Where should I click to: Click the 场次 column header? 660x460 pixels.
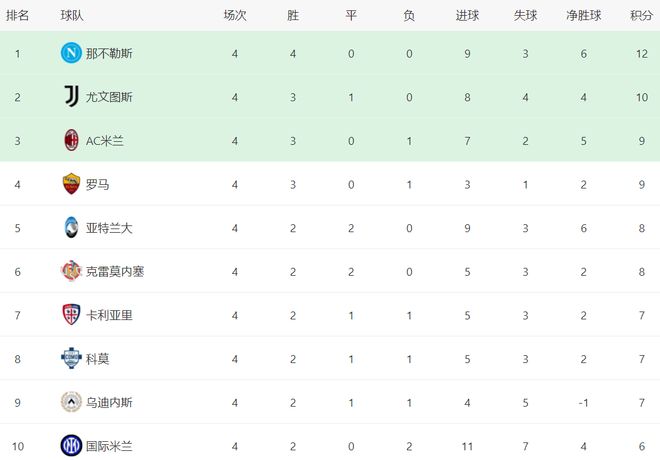tap(234, 15)
